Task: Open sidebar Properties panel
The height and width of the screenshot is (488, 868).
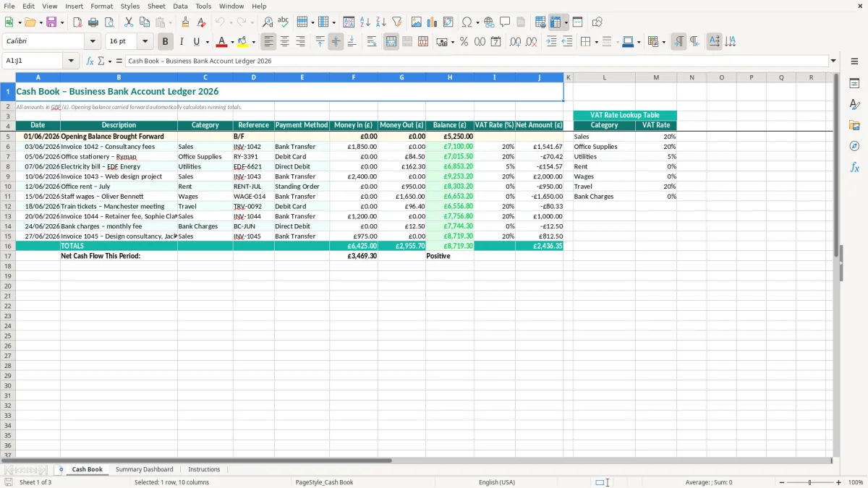Action: (854, 84)
